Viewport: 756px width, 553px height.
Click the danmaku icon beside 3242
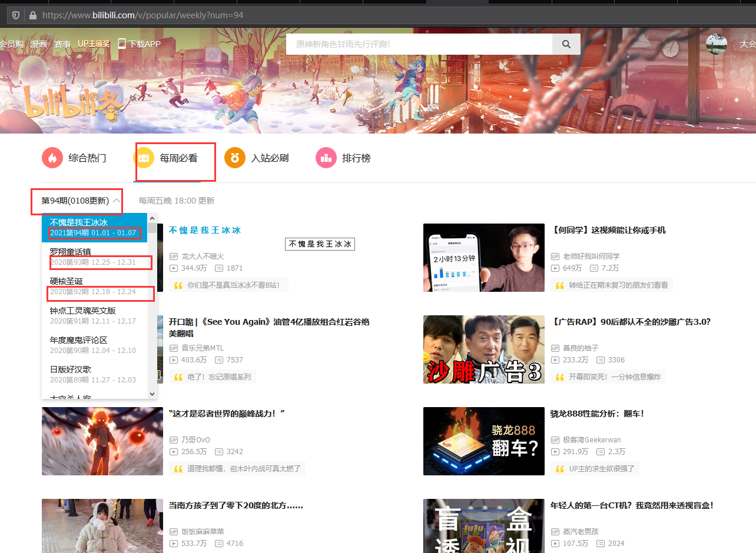[x=219, y=452]
